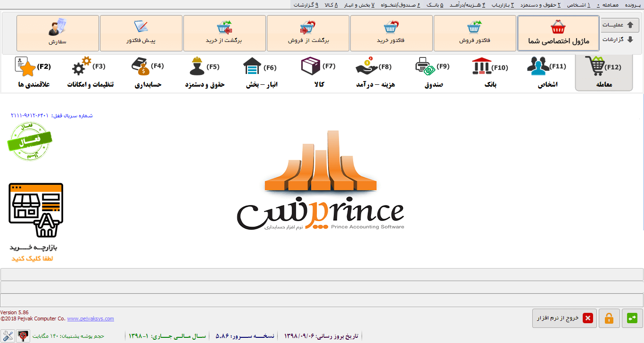Expand the گزارشات reports section
Image resolution: width=644 pixels, height=343 pixels.
click(x=619, y=40)
